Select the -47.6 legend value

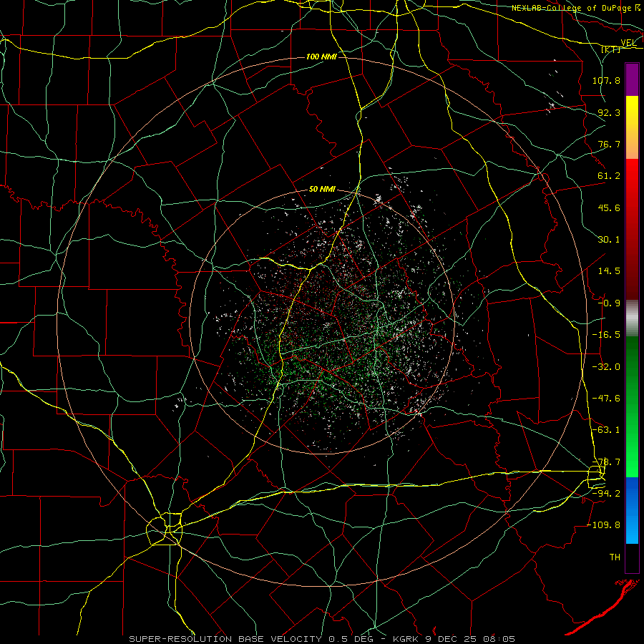(x=606, y=399)
